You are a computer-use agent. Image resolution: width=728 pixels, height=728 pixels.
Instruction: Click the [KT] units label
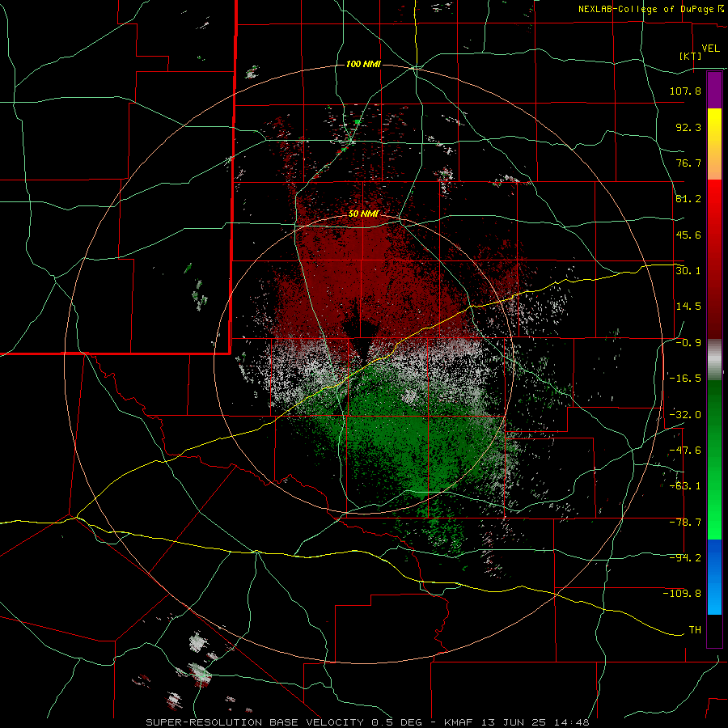(691, 56)
